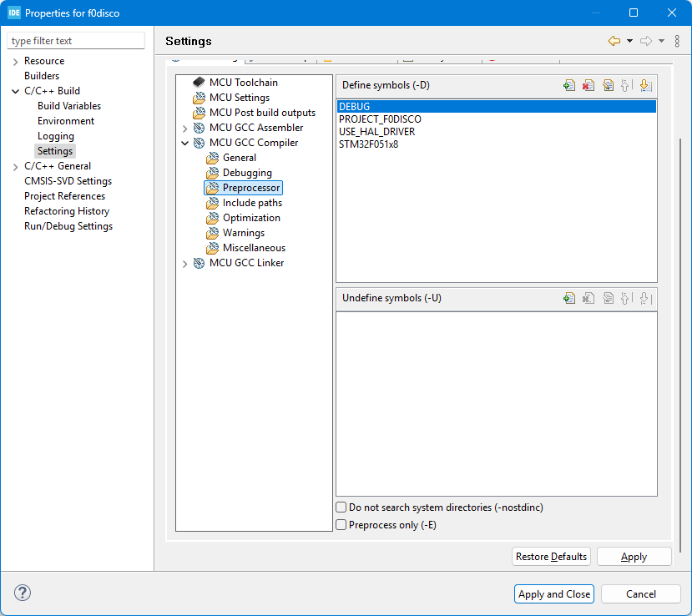The image size is (692, 616).
Task: Click the Apply button
Action: tap(634, 557)
